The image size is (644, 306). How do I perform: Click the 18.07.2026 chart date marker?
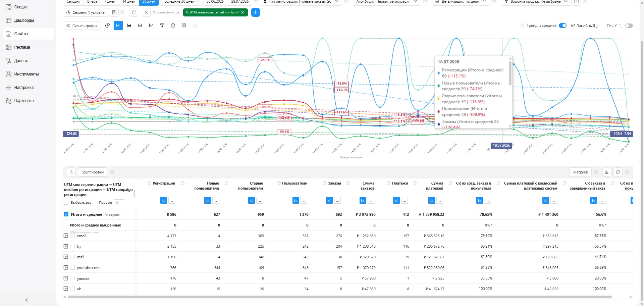tap(501, 145)
